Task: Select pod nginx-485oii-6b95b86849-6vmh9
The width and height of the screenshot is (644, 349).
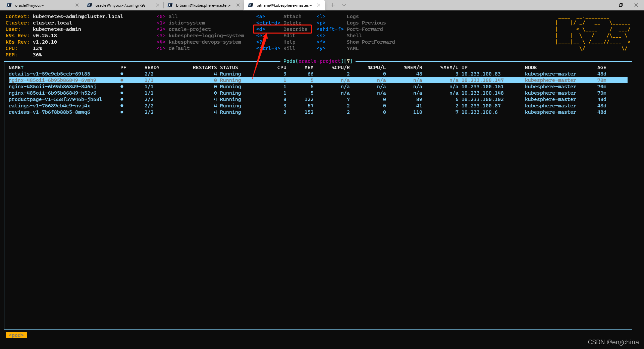Action: click(x=52, y=80)
